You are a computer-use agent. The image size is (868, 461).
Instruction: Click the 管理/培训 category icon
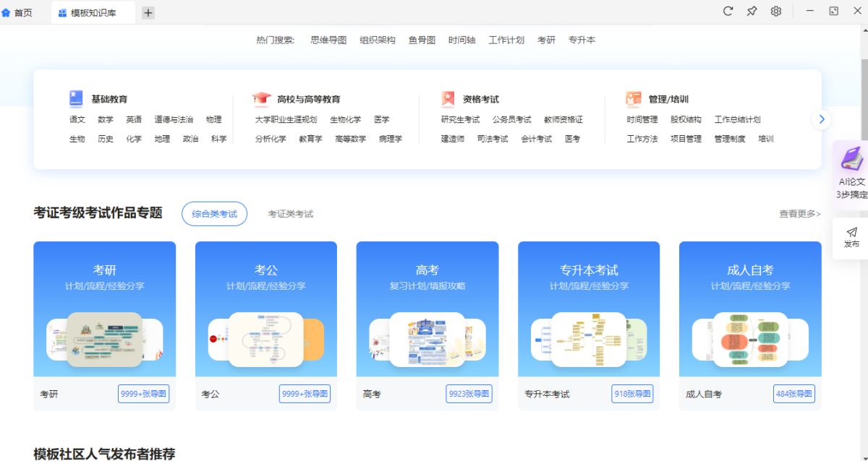click(634, 99)
